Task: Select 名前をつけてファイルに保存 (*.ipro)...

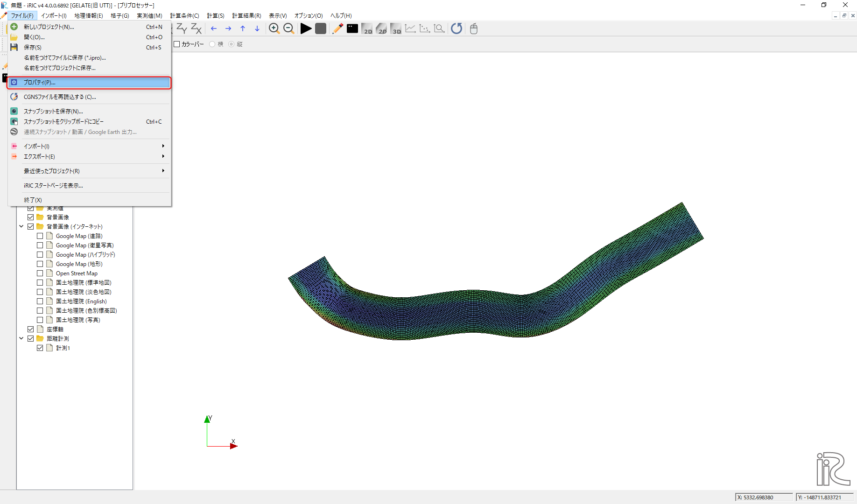Action: tap(90, 57)
